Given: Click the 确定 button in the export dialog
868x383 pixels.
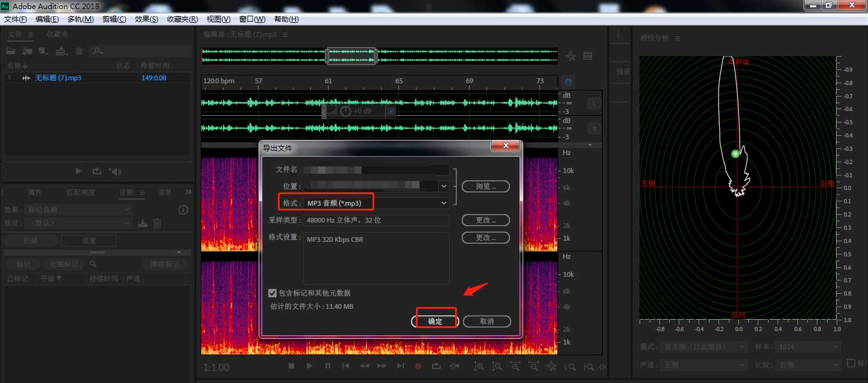Looking at the screenshot, I should point(435,321).
